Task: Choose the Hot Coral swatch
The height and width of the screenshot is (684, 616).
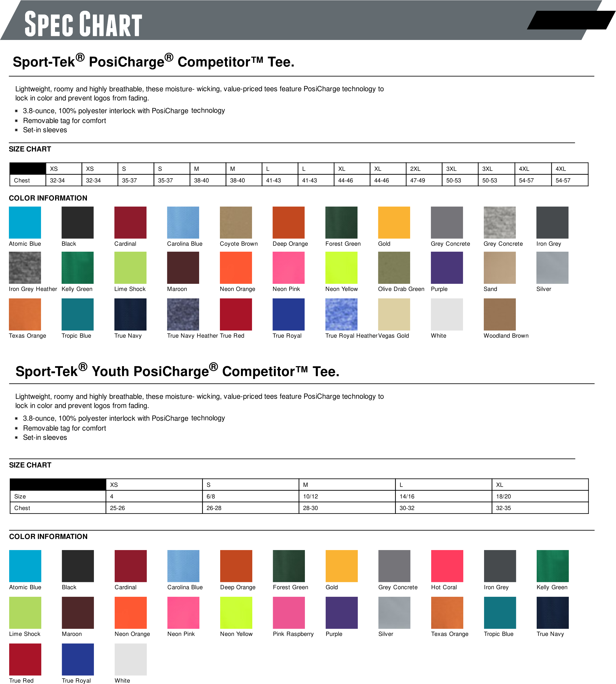Action: (x=447, y=566)
